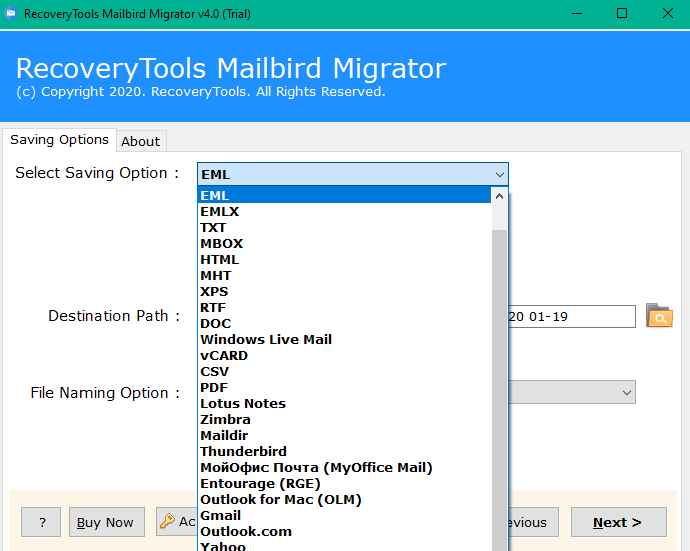Open the help question mark button
The width and height of the screenshot is (690, 551).
coord(41,522)
